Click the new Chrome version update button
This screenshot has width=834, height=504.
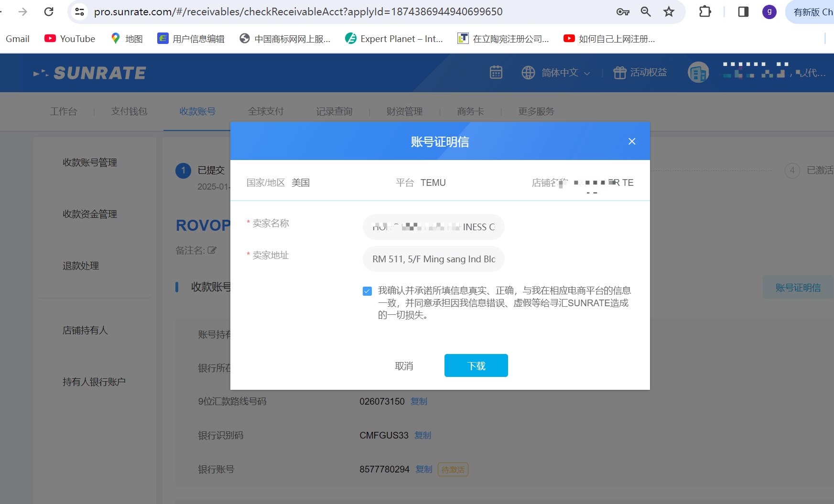point(812,12)
